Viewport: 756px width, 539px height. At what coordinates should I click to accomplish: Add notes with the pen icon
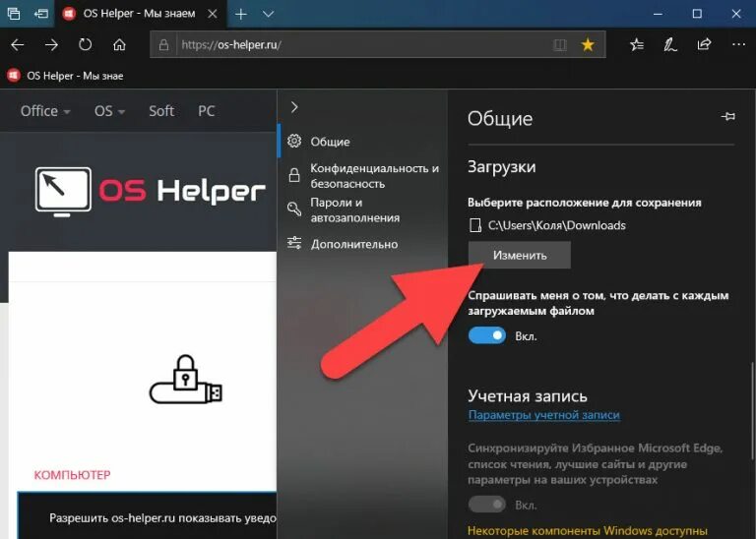(x=669, y=45)
